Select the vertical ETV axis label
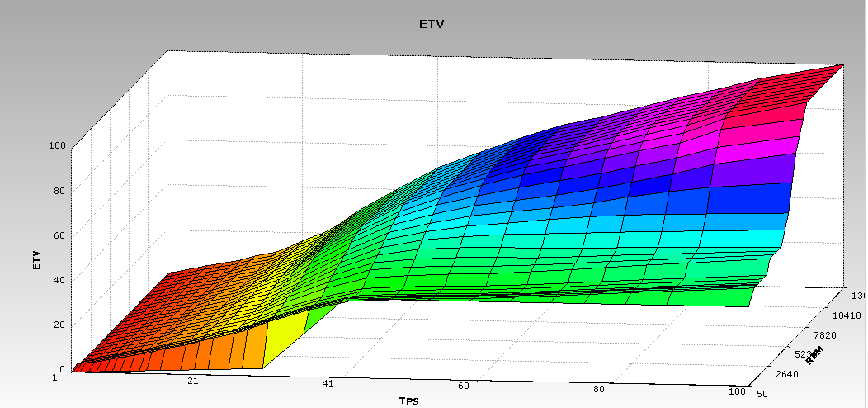This screenshot has width=868, height=408. pos(36,261)
